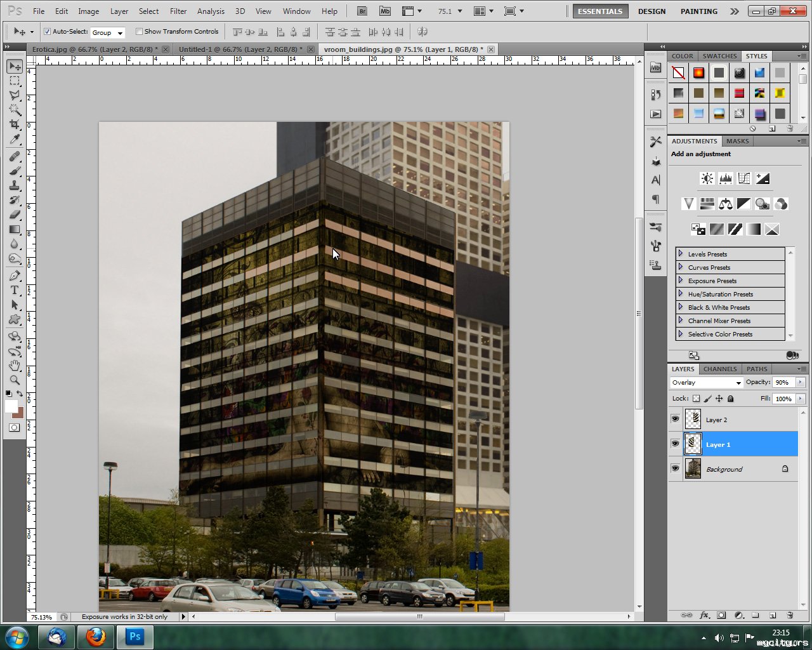Viewport: 812px width, 650px height.
Task: Open the Auto-Select Group dropdown
Action: [107, 32]
